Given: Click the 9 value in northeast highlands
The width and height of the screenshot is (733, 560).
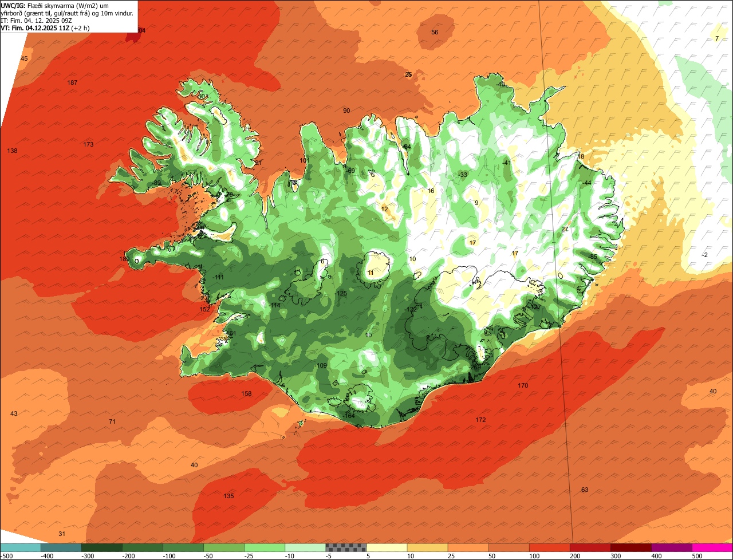Looking at the screenshot, I should point(476,203).
